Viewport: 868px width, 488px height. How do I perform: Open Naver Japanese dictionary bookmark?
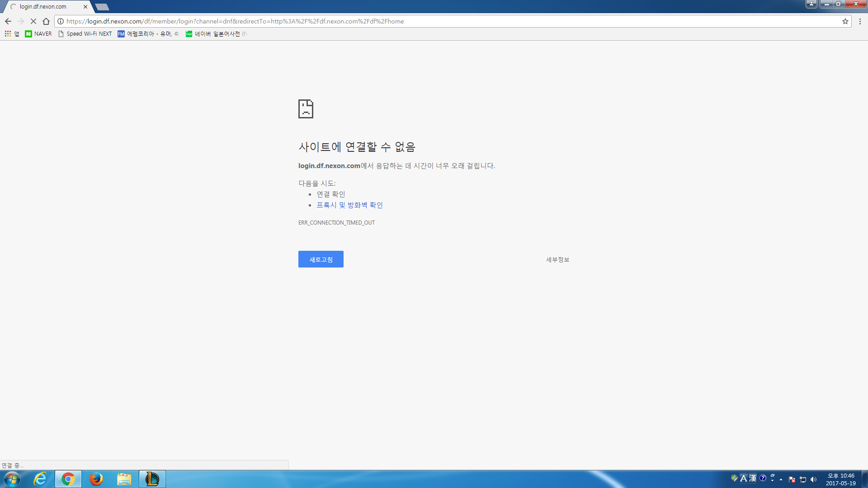[216, 34]
